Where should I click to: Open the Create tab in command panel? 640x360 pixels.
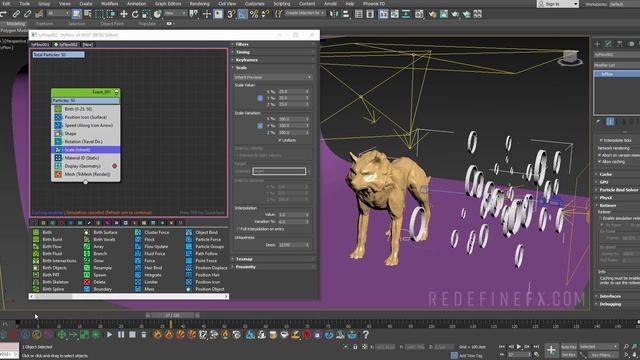[x=597, y=44]
